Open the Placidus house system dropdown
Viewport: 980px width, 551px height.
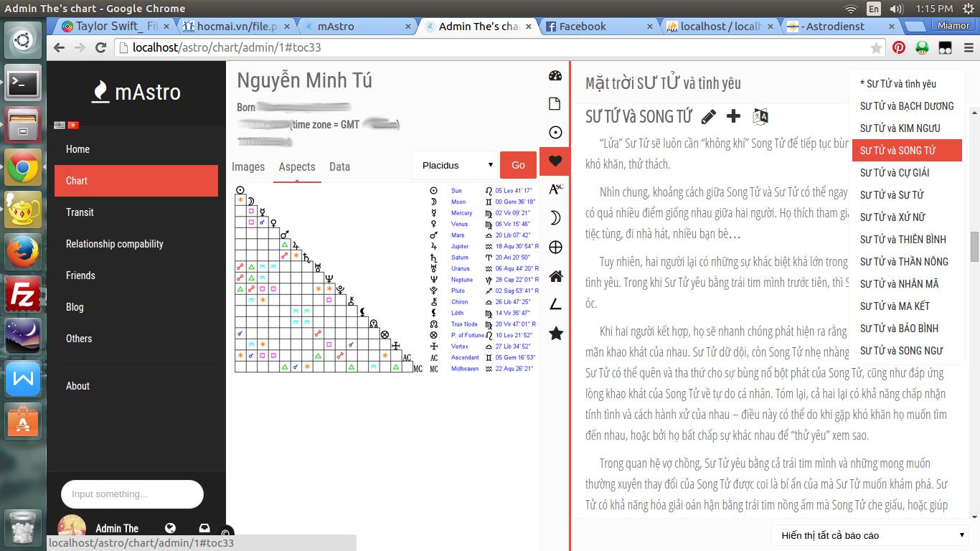(456, 165)
